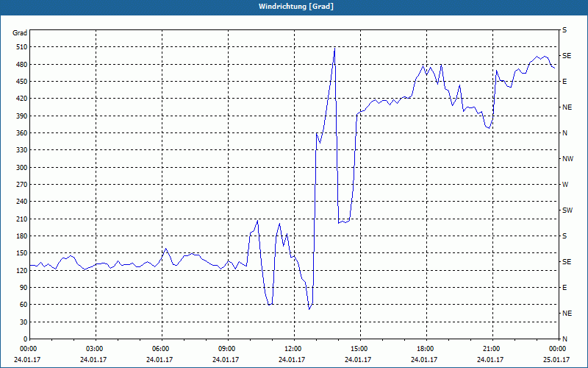Select the 300 y-axis value
The width and height of the screenshot is (588, 368).
coord(22,167)
